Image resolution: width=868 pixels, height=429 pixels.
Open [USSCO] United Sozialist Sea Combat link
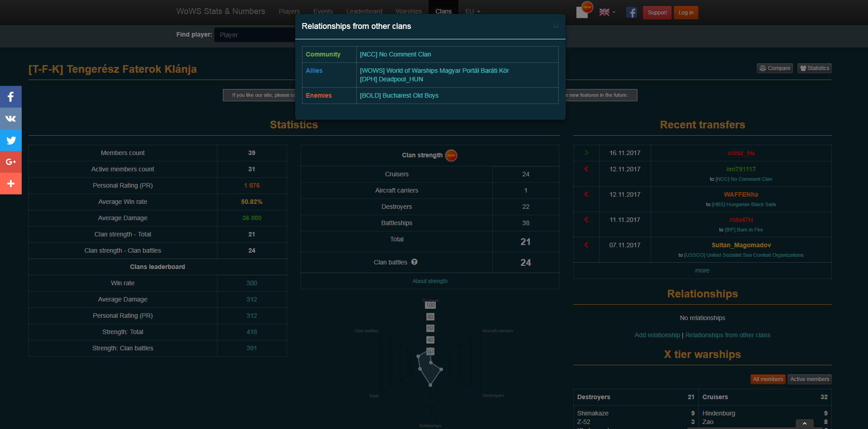click(x=744, y=255)
